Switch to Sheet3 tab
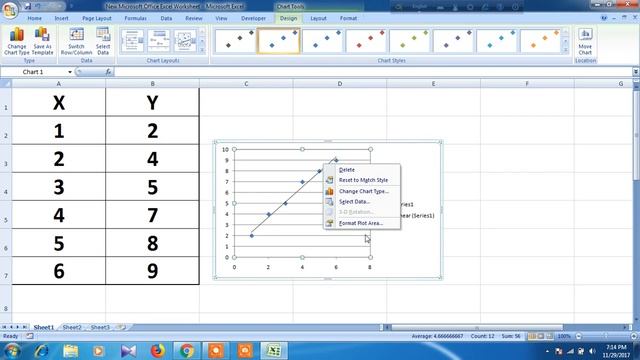The image size is (640, 360). click(100, 327)
